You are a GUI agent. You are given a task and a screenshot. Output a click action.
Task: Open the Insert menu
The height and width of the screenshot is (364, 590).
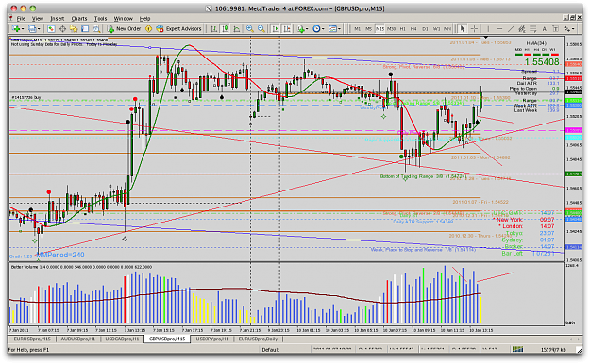click(58, 19)
